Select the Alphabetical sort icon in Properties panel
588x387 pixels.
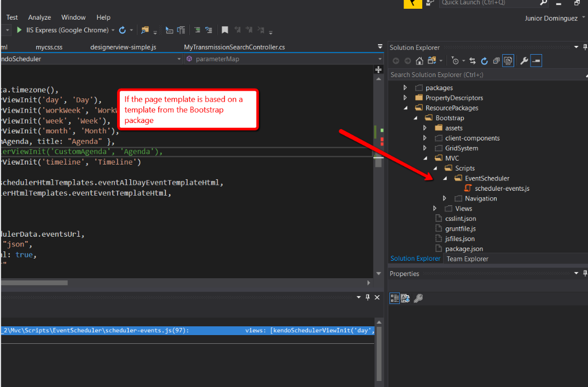pos(405,298)
